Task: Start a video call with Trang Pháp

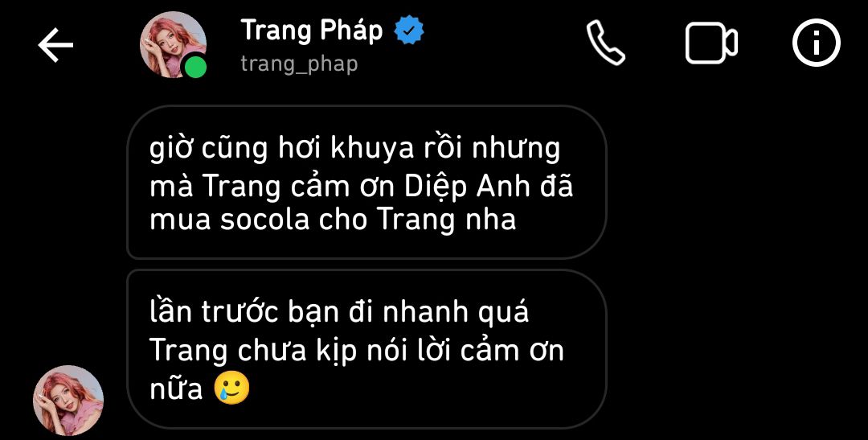Action: pyautogui.click(x=711, y=43)
